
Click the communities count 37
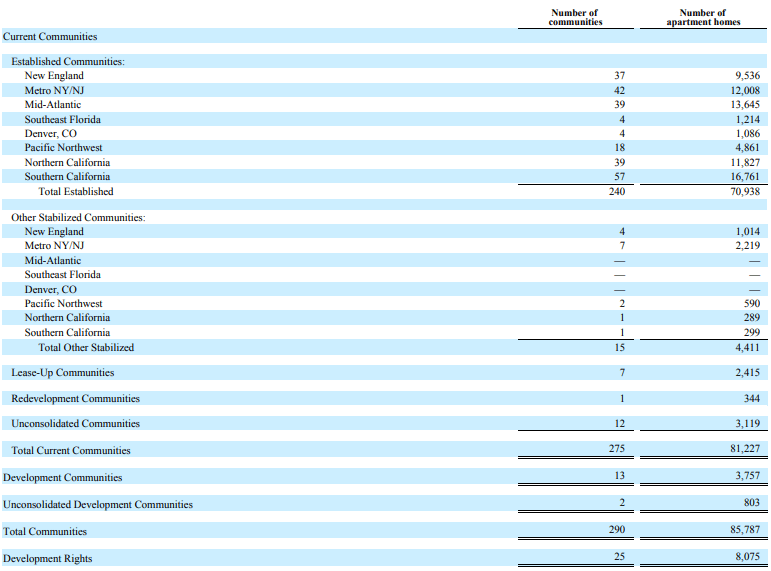[620, 75]
